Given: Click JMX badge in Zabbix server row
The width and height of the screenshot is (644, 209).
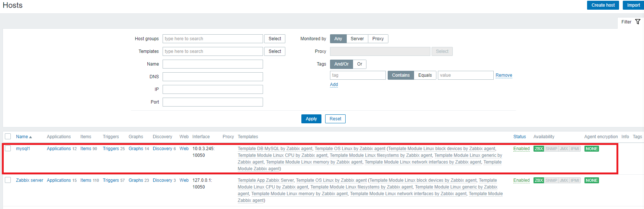Looking at the screenshot, I should [564, 180].
